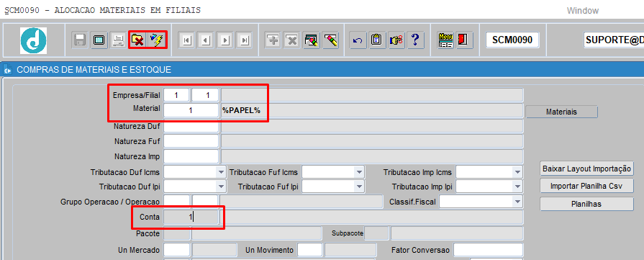
Task: Open help with the question mark icon
Action: tap(415, 40)
